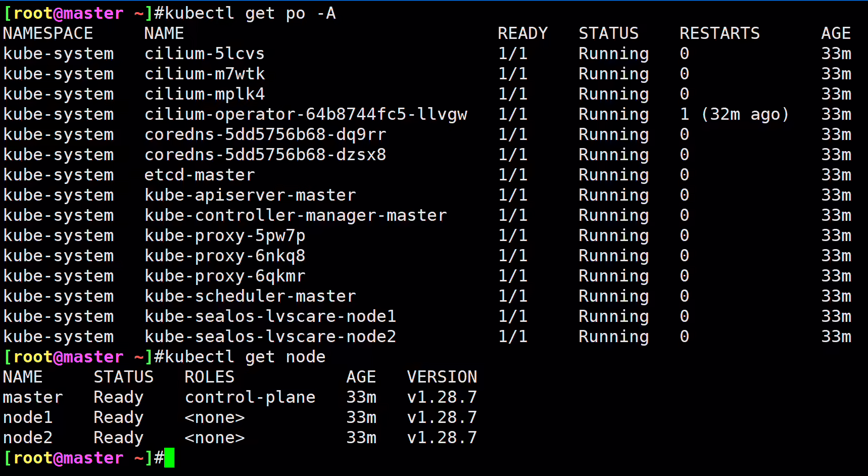
Task: Click the kube-scheduler-master pod name
Action: point(250,296)
